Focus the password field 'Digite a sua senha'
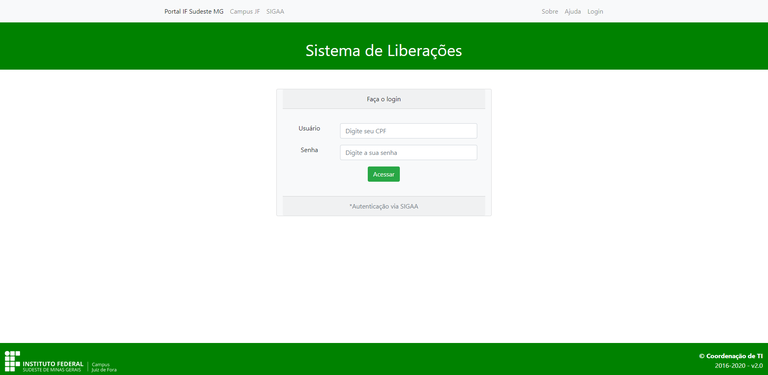 (x=408, y=152)
